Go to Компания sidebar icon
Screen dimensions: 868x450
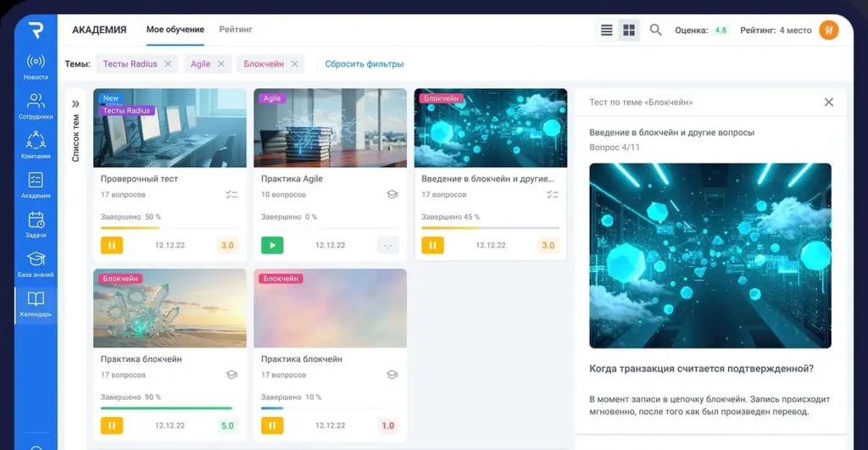click(36, 145)
